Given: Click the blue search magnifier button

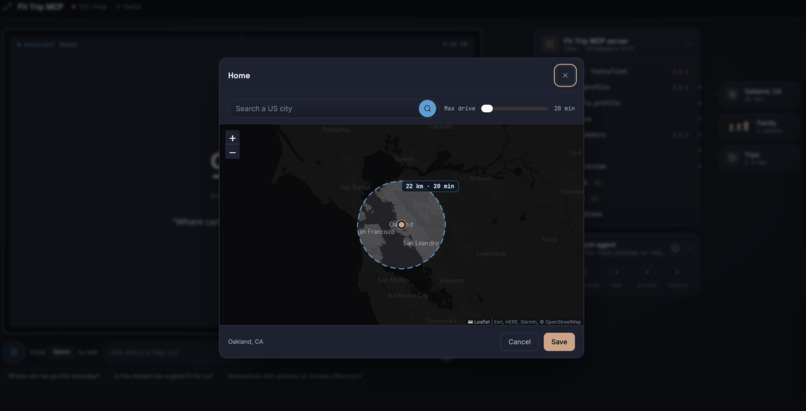Looking at the screenshot, I should pos(427,108).
